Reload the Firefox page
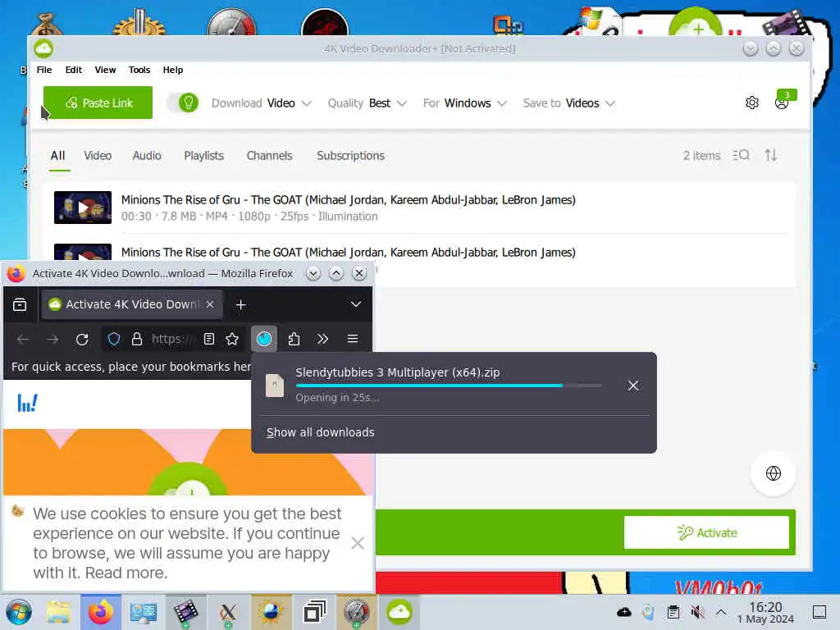Viewport: 840px width, 630px height. (82, 339)
